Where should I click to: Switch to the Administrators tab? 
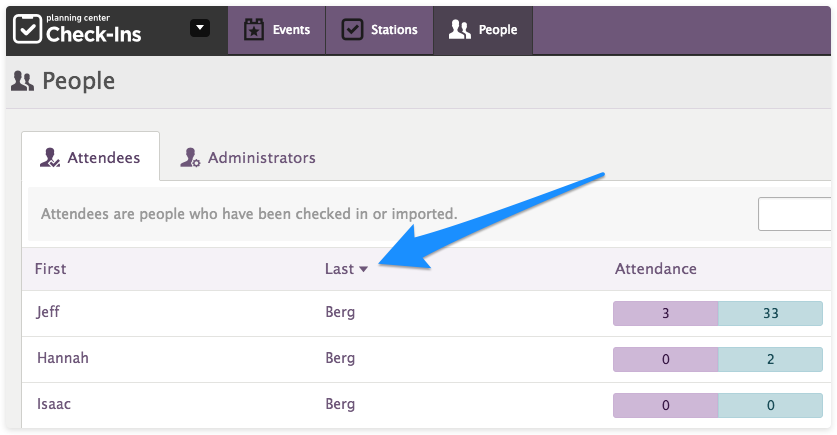(247, 158)
